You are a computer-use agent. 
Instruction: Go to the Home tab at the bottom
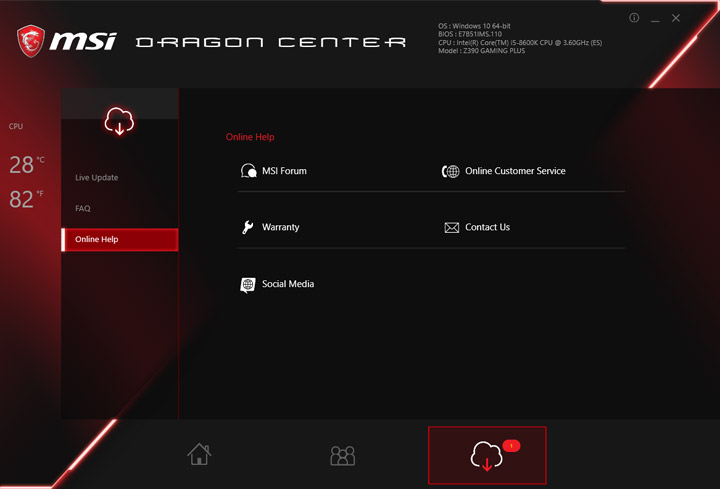tap(199, 454)
